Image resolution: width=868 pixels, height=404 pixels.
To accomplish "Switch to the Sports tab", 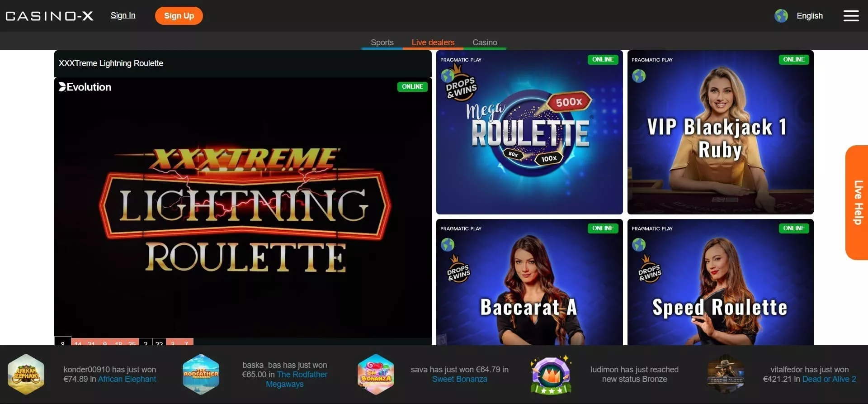I will (x=382, y=42).
